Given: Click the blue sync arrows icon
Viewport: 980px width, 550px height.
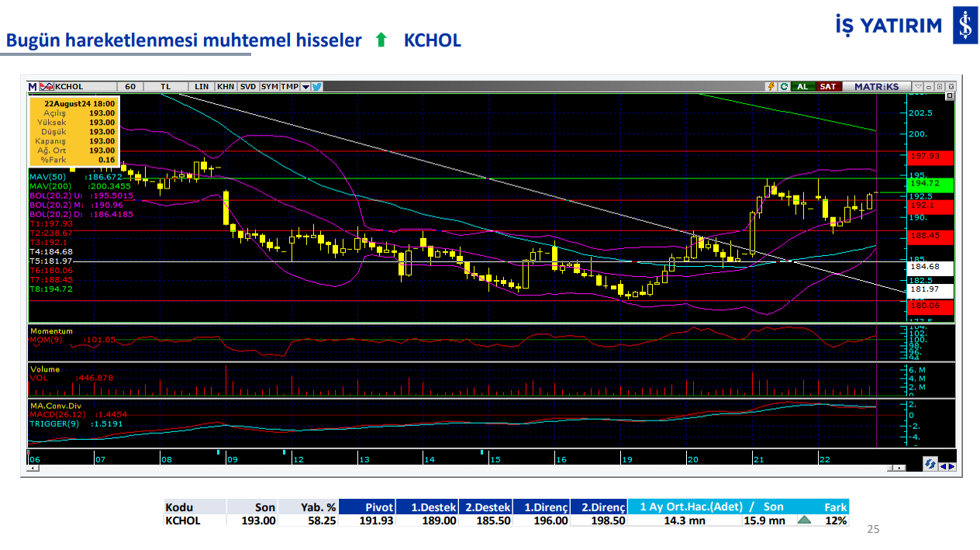Looking at the screenshot, I should [x=929, y=464].
